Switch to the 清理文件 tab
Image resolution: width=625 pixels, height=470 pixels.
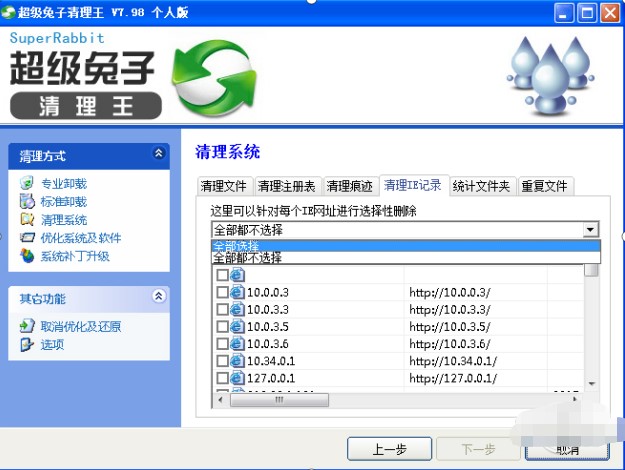pos(224,186)
